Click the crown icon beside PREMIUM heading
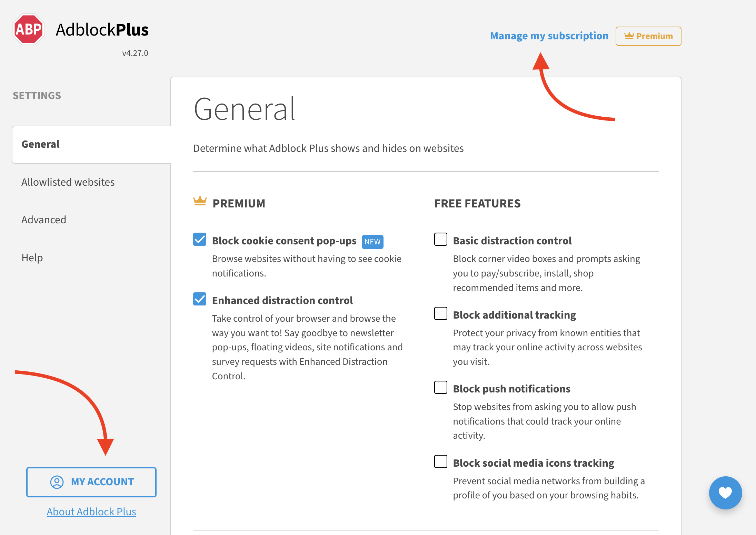Screen dimensions: 756x535 click(x=200, y=201)
